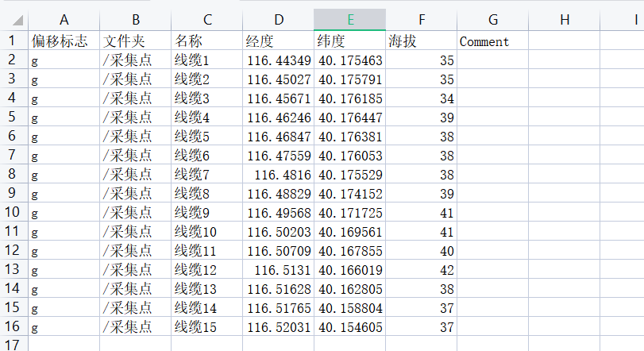This screenshot has height=351, width=644.
Task: Select longitude cell 116.5131
Action: click(278, 270)
